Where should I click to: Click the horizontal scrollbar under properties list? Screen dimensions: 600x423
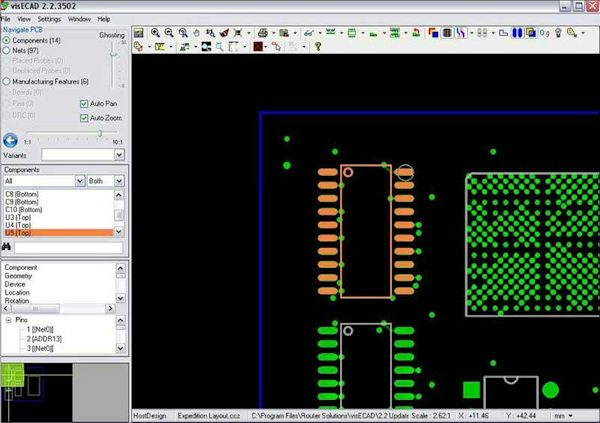point(59,308)
